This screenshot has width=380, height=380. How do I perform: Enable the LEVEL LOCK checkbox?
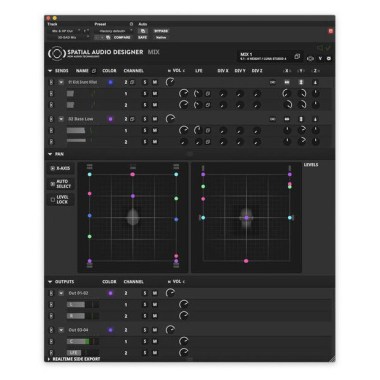click(x=52, y=200)
